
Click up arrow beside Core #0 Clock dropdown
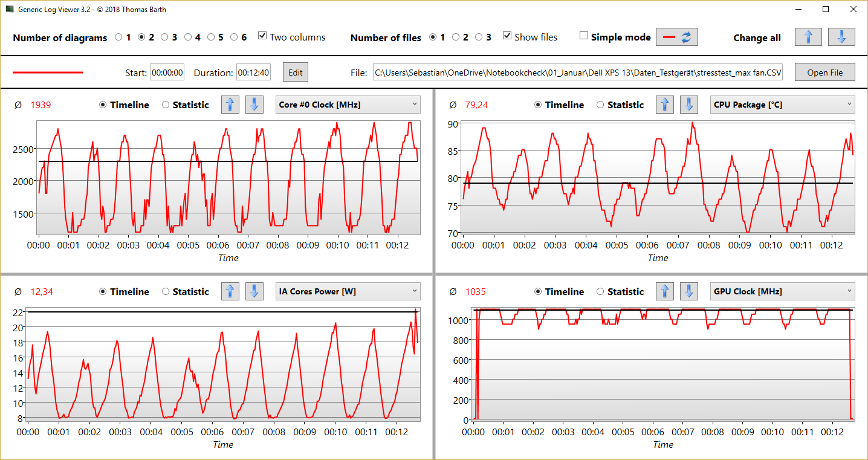(230, 105)
